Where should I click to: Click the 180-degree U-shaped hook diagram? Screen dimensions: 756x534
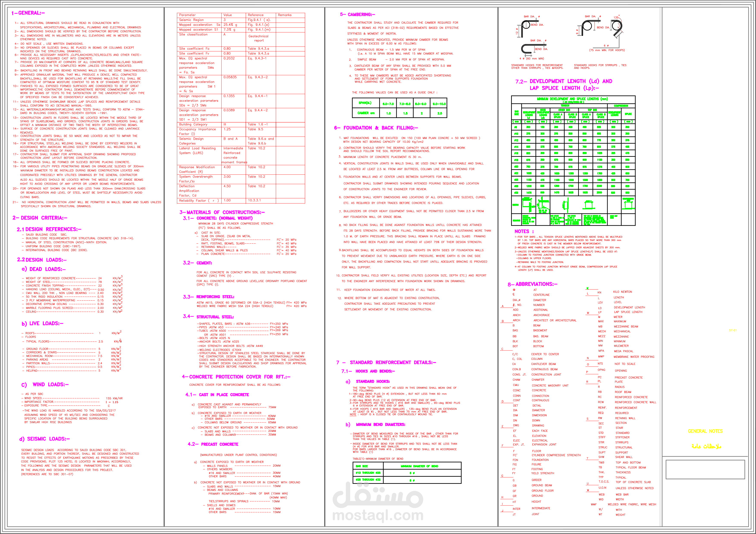click(527, 49)
